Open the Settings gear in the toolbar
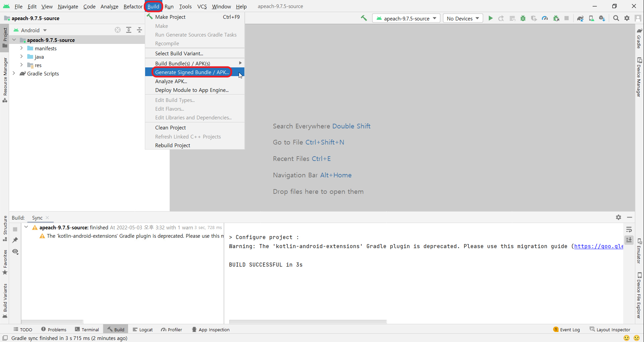644x342 pixels. click(627, 18)
